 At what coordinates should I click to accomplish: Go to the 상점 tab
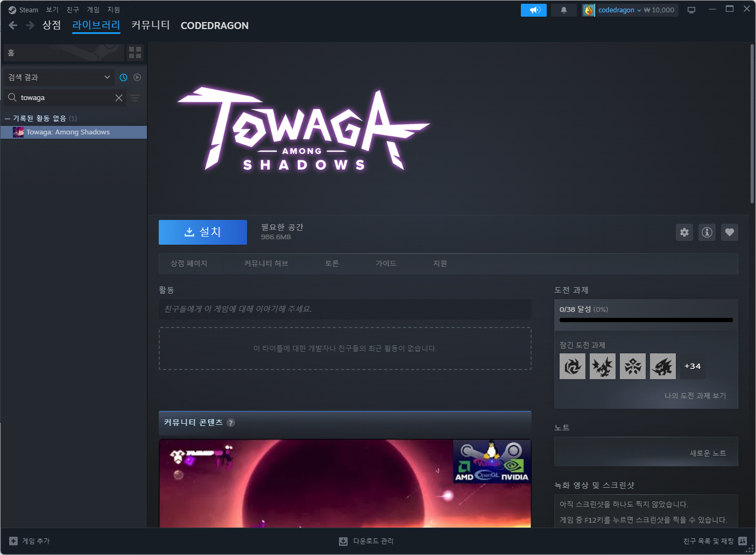(x=52, y=25)
